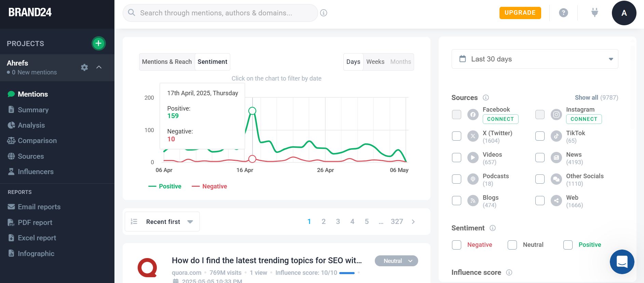Click the Instagram source icon
644x283 pixels.
pyautogui.click(x=556, y=114)
